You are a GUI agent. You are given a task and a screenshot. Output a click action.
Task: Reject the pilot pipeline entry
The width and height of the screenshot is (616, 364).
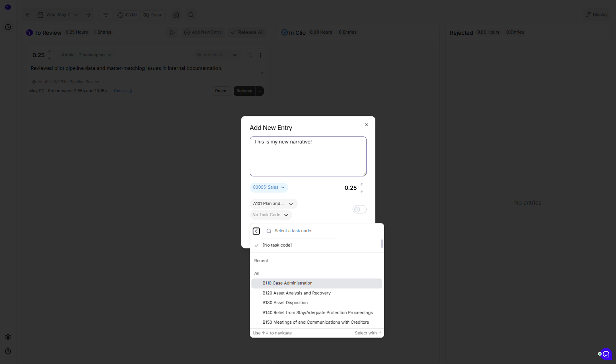[221, 91]
